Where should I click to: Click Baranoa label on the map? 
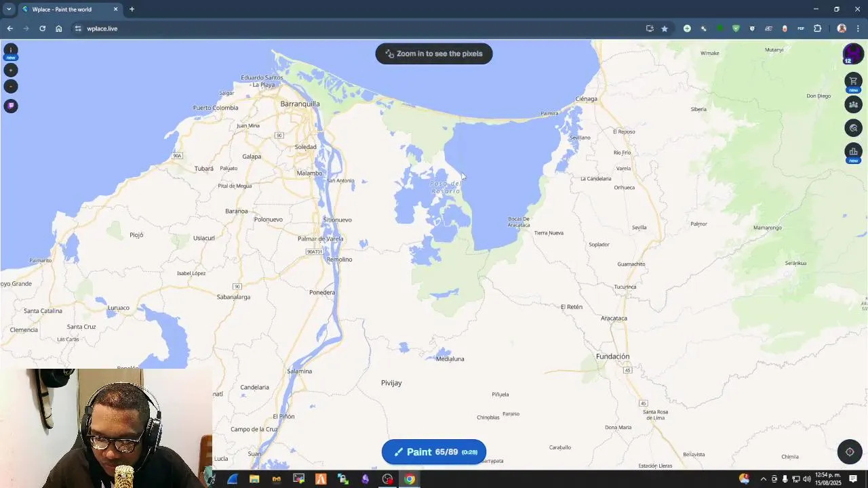[x=236, y=211]
